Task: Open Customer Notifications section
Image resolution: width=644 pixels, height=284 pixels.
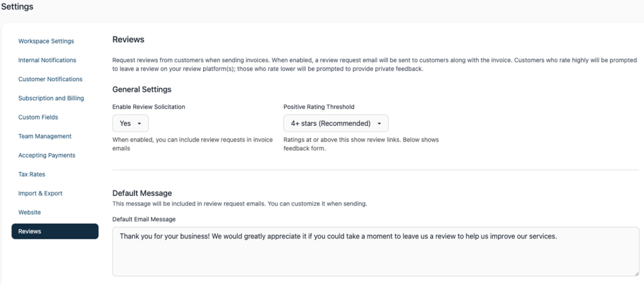Action: click(50, 79)
